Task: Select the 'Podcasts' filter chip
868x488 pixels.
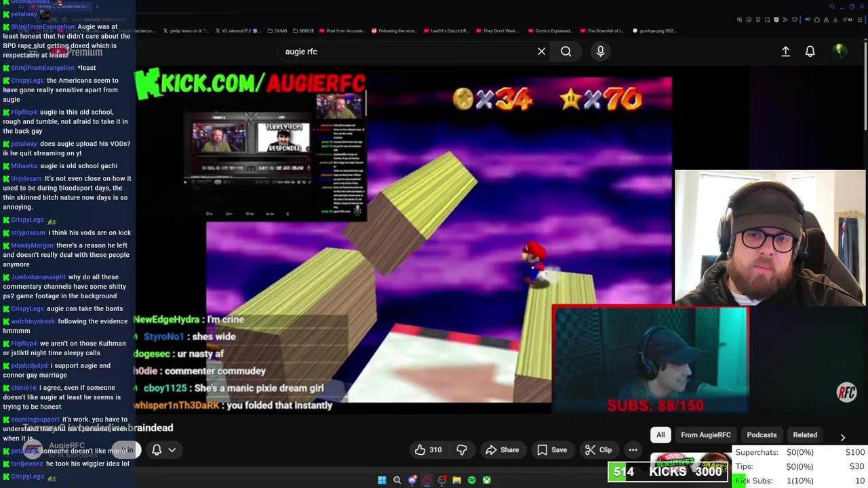Action: 762,435
